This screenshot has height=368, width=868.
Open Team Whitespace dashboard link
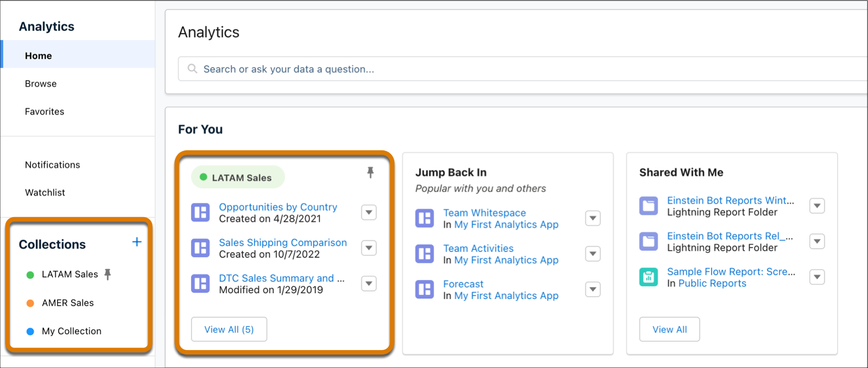pos(485,213)
